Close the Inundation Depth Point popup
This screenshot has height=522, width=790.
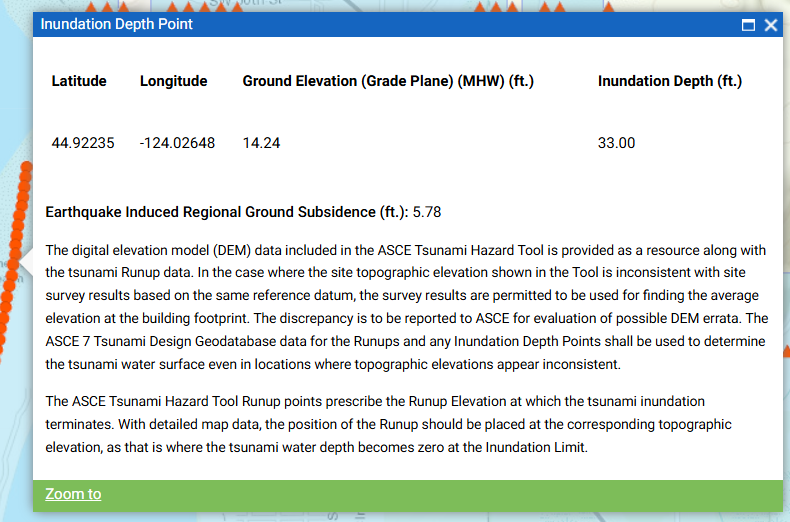pyautogui.click(x=771, y=25)
